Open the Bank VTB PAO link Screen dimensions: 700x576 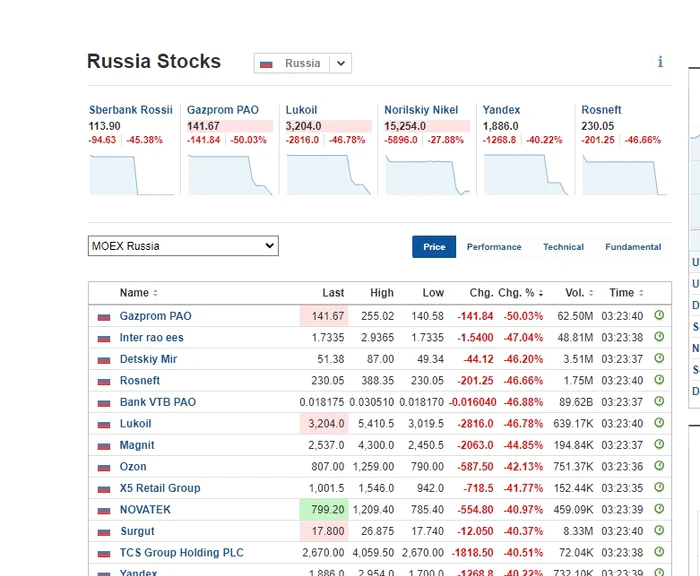(x=158, y=402)
